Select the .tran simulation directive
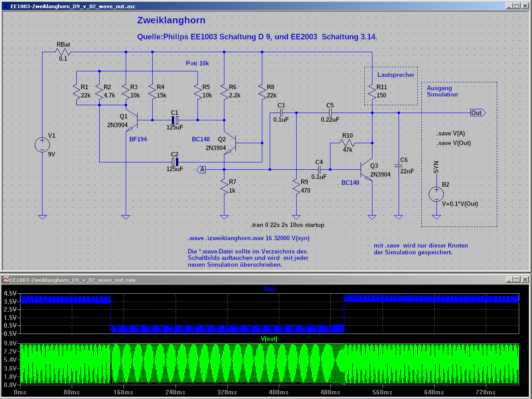The width and height of the screenshot is (532, 399). coord(287,225)
